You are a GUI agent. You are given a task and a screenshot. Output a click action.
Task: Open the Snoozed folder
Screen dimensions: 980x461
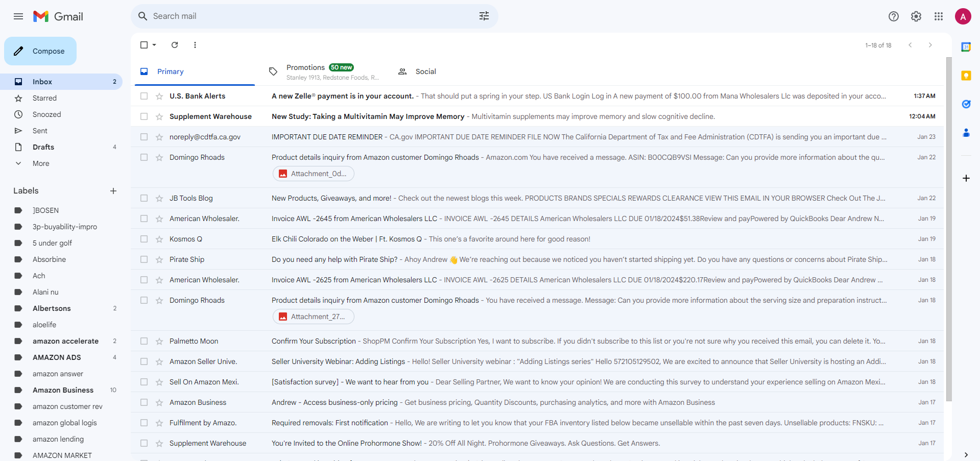pyautogui.click(x=61, y=114)
